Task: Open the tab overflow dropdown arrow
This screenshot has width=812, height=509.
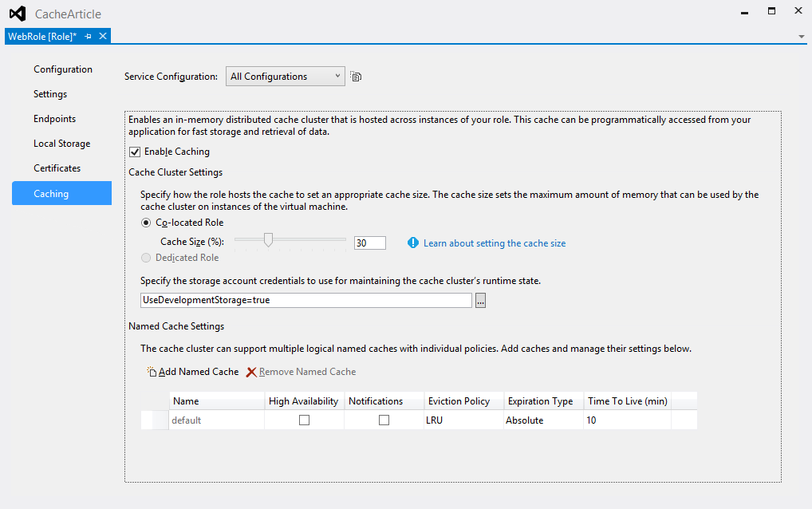Action: (x=801, y=37)
